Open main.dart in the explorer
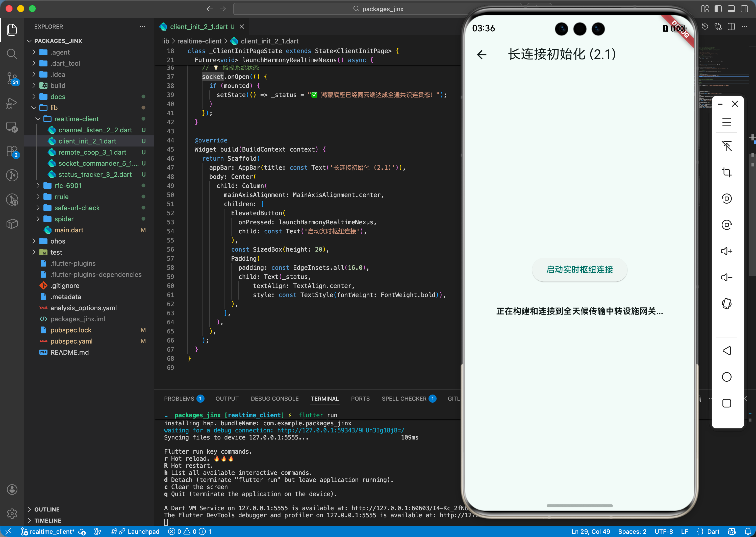The height and width of the screenshot is (537, 756). coord(69,230)
